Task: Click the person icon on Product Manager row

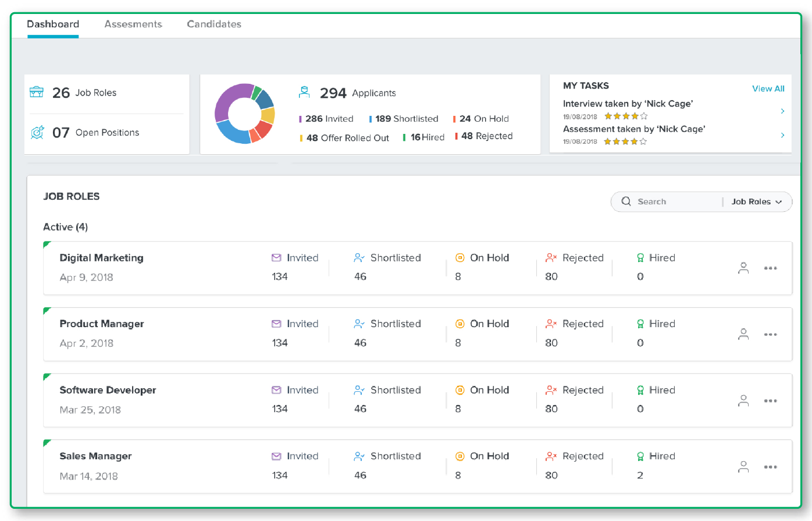Action: click(x=743, y=334)
